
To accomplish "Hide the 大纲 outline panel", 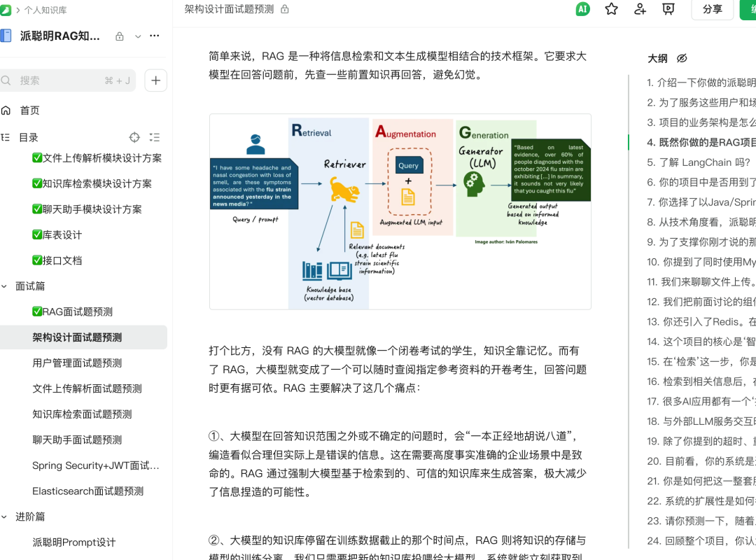I will click(682, 58).
